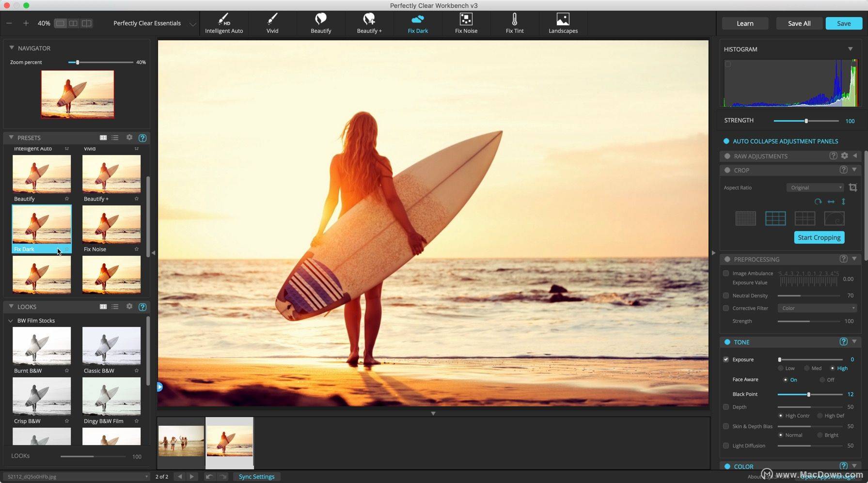Enable the Image Ambulance checkbox
Viewport: 868px width, 483px height.
[726, 273]
